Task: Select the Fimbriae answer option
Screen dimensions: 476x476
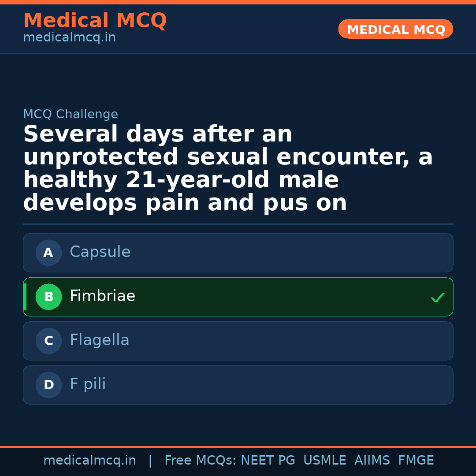Action: [x=238, y=297]
